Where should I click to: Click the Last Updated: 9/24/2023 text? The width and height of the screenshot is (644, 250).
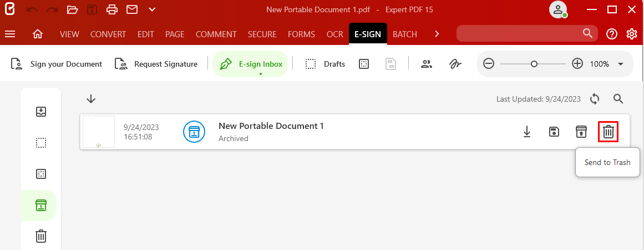click(539, 99)
